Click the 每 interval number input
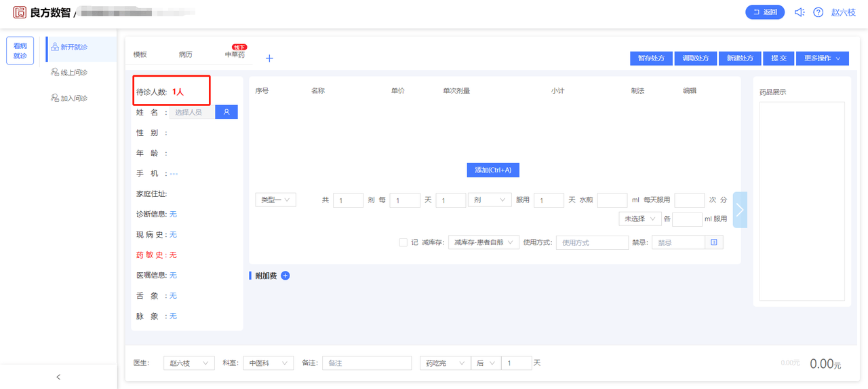The height and width of the screenshot is (389, 868). (405, 200)
